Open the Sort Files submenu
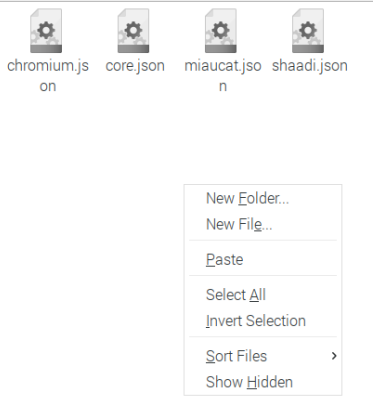Image resolution: width=373 pixels, height=415 pixels. (263, 356)
